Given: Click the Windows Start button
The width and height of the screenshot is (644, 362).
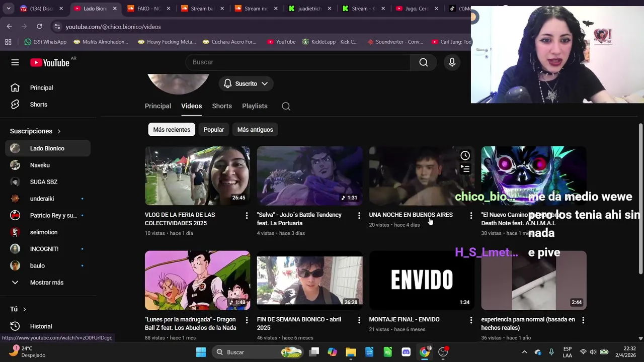Looking at the screenshot, I should [x=201, y=352].
